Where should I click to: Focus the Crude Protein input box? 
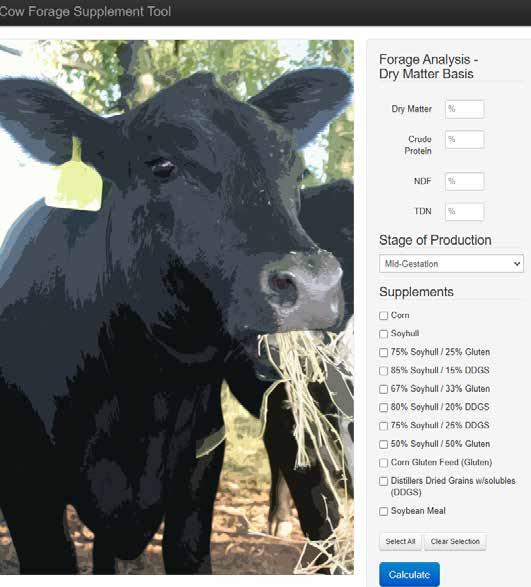(465, 140)
